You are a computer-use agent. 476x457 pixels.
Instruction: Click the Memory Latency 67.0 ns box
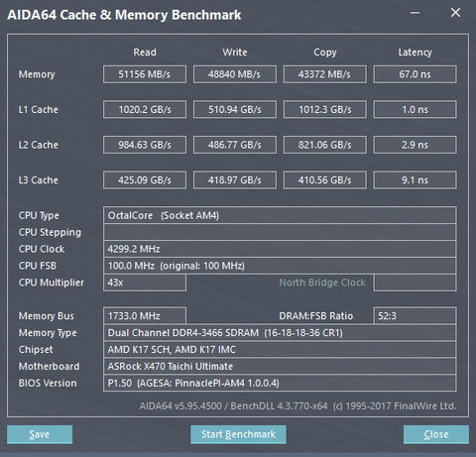coord(416,74)
